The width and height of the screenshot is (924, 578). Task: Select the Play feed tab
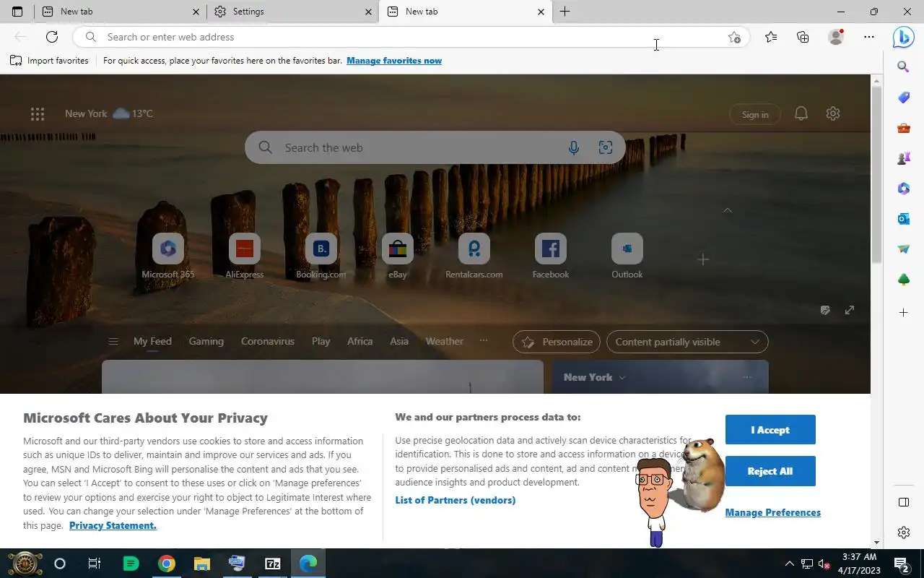coord(321,341)
